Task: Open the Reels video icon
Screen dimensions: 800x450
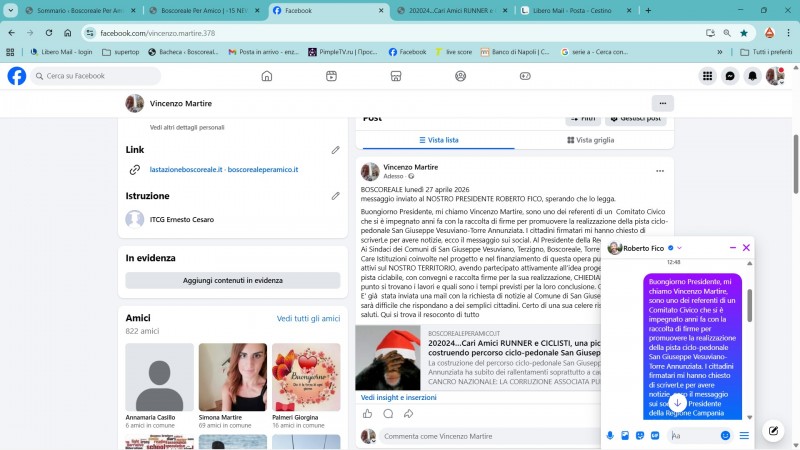Action: 331,76
